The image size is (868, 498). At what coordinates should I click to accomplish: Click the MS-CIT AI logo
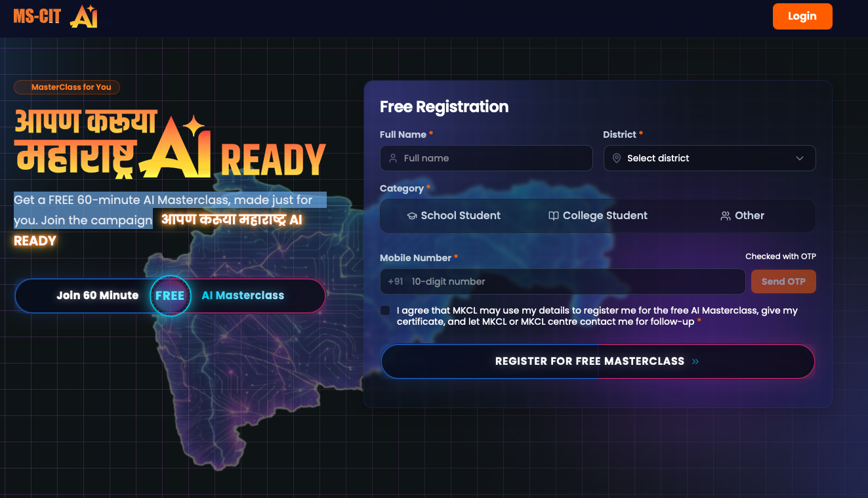55,16
